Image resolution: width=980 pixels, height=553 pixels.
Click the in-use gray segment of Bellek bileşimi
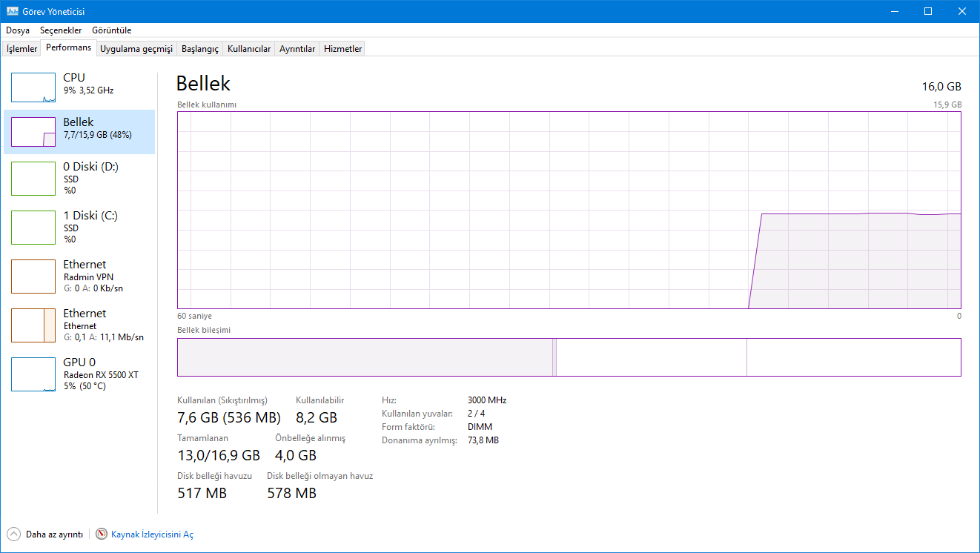[365, 357]
